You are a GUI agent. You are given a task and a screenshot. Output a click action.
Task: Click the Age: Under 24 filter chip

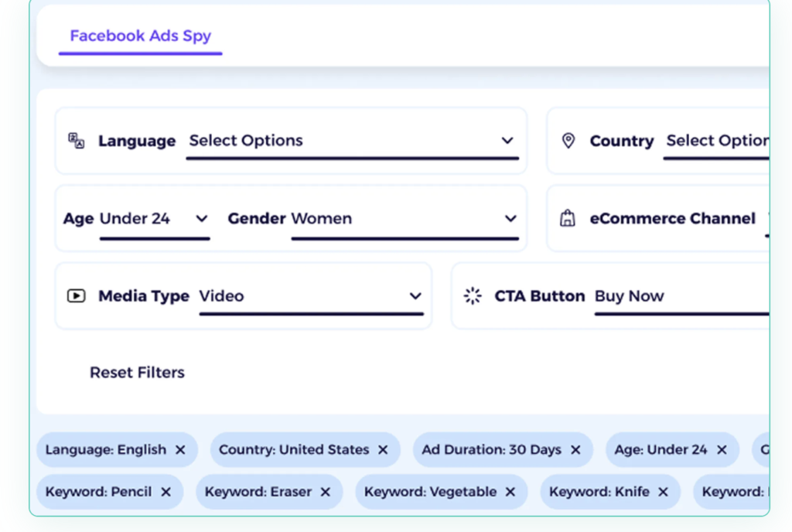pyautogui.click(x=671, y=449)
